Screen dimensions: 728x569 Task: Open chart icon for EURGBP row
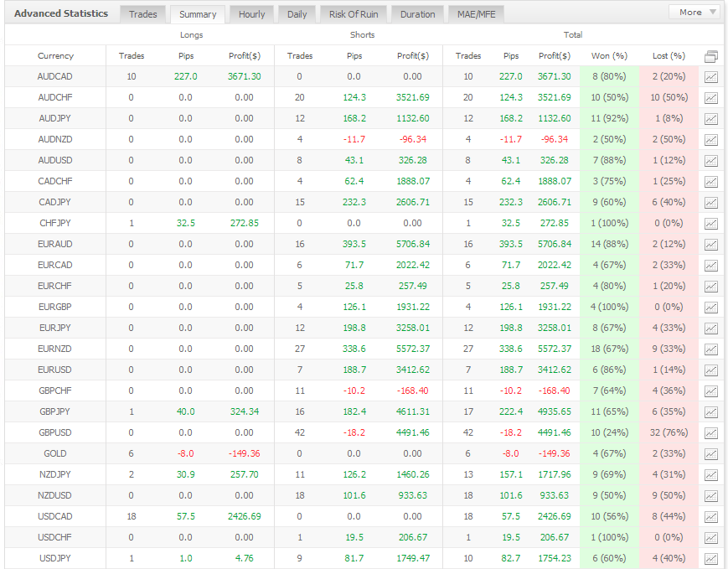point(710,308)
